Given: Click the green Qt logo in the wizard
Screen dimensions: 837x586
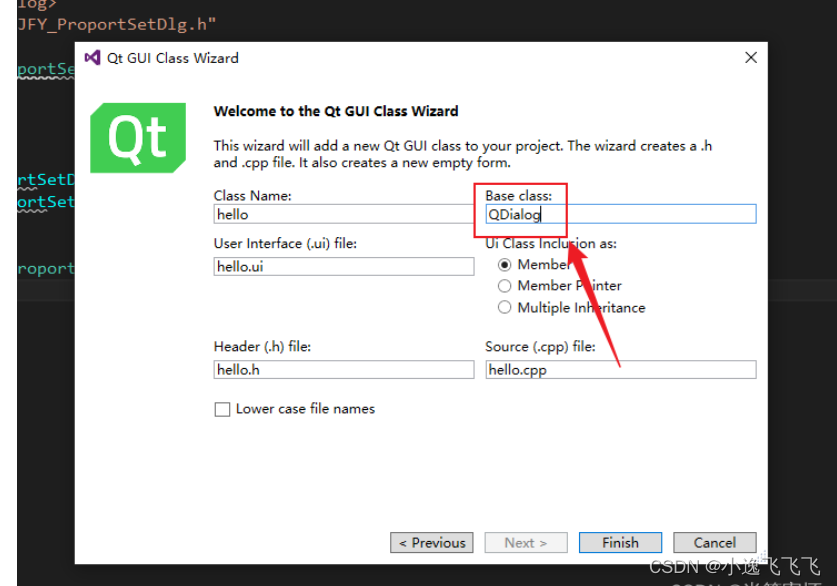Looking at the screenshot, I should tap(138, 138).
